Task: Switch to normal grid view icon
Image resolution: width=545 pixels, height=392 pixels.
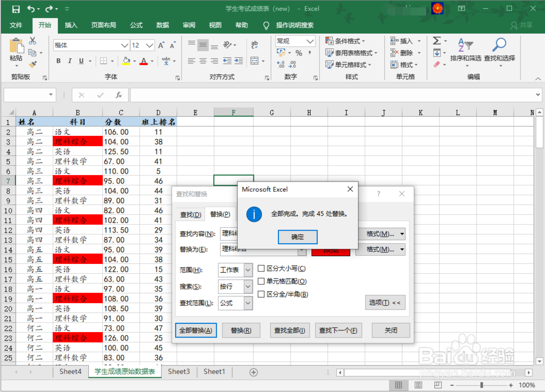Action: (399, 385)
